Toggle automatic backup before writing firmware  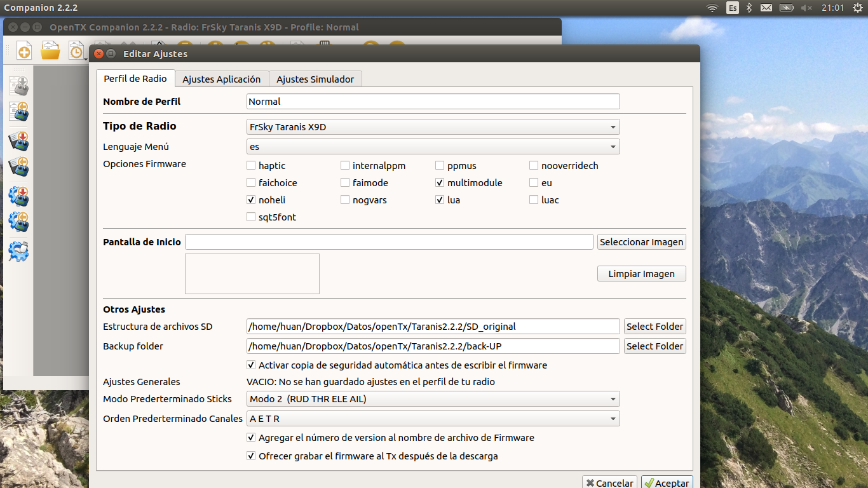coord(251,365)
